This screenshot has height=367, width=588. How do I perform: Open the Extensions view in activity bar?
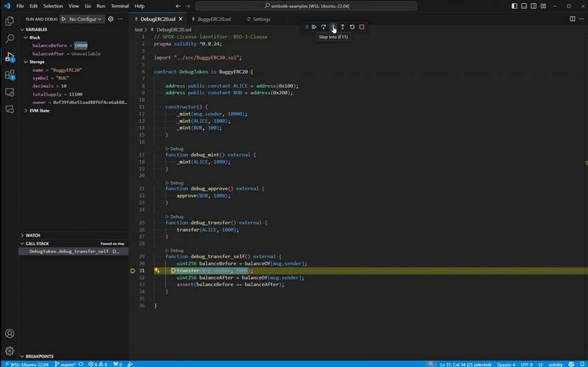(10, 74)
